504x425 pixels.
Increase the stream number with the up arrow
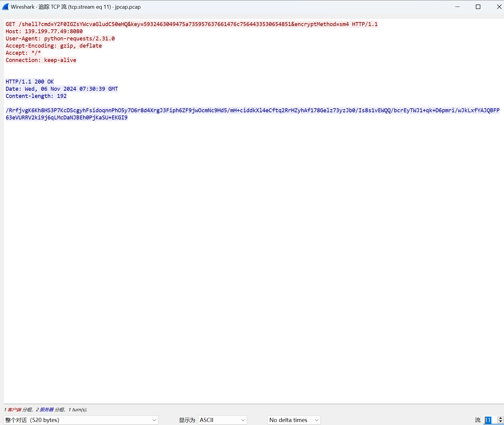pyautogui.click(x=500, y=418)
